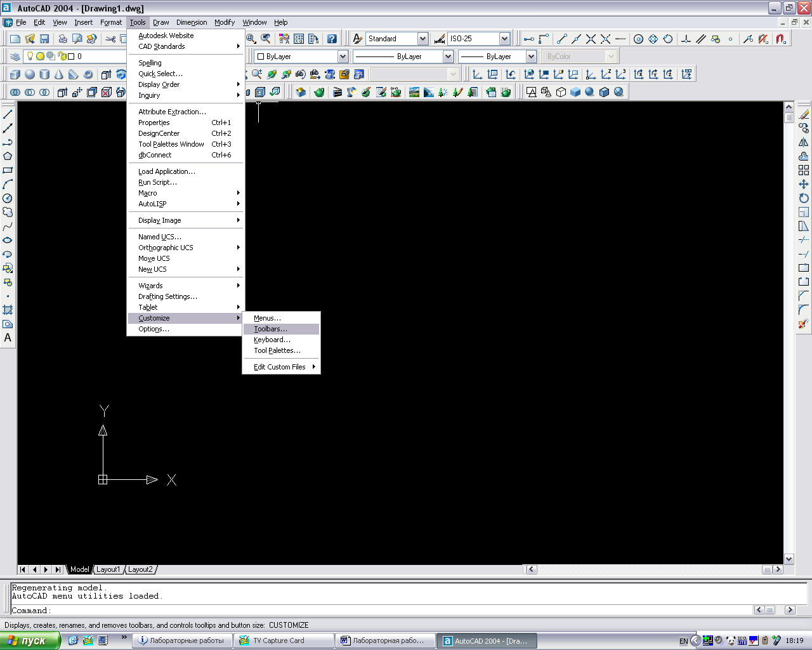This screenshot has width=812, height=650.
Task: Open Object Snap Settings magnet icon
Action: (781, 39)
